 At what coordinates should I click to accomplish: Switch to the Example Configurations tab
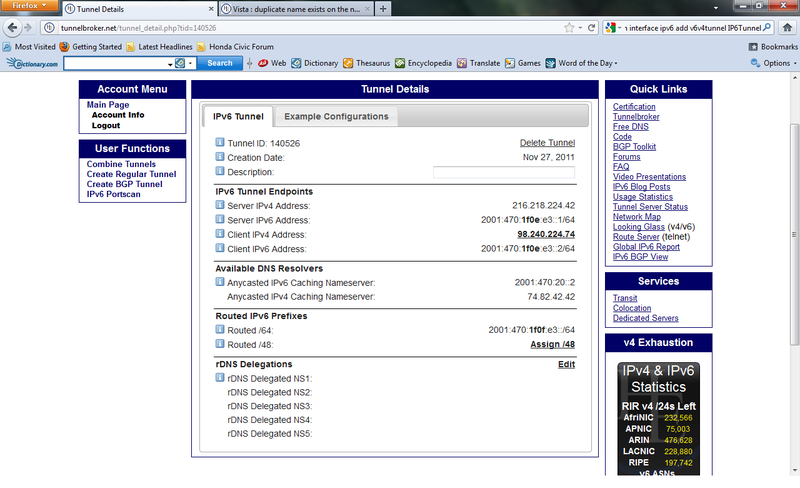point(334,117)
